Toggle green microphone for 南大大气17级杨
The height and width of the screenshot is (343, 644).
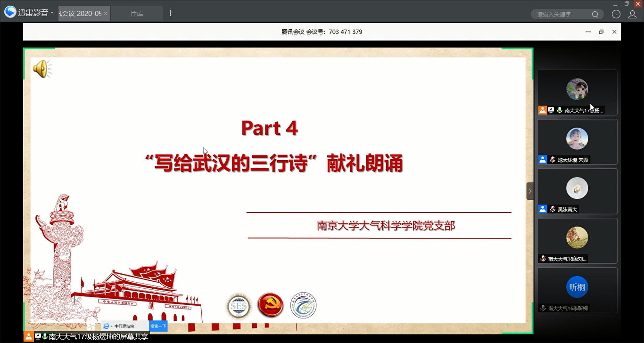[x=560, y=110]
